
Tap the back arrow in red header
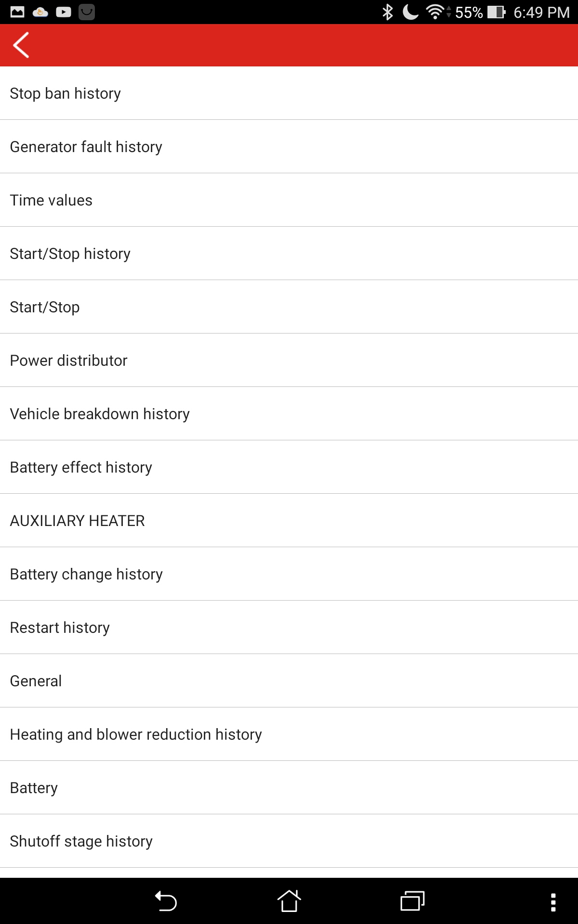(22, 45)
